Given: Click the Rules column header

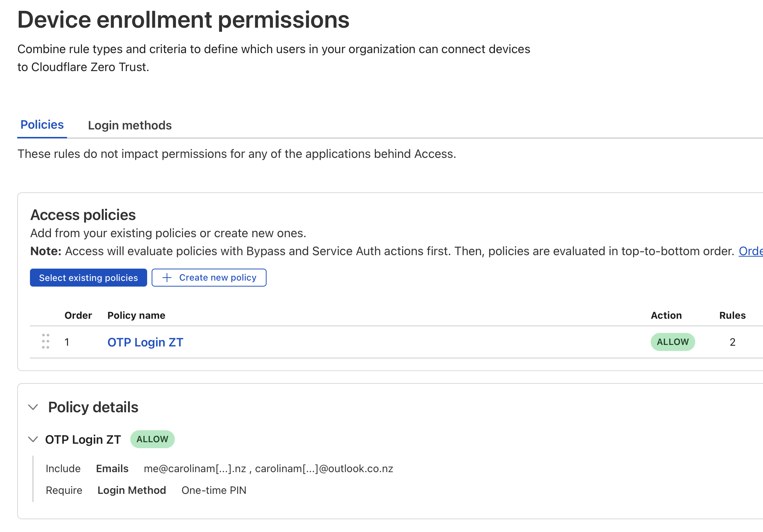Looking at the screenshot, I should tap(732, 315).
